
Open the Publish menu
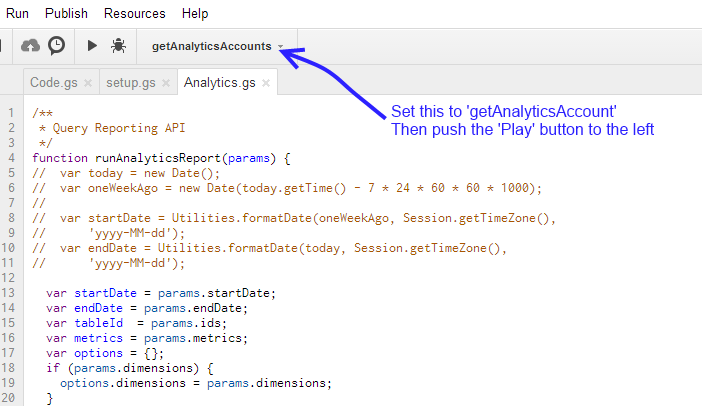coord(66,13)
